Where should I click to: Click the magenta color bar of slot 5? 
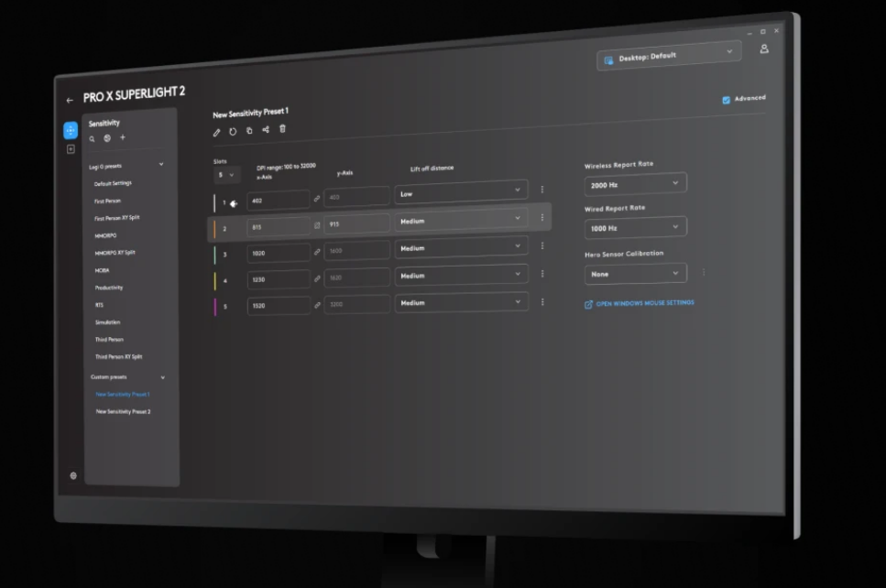(215, 307)
